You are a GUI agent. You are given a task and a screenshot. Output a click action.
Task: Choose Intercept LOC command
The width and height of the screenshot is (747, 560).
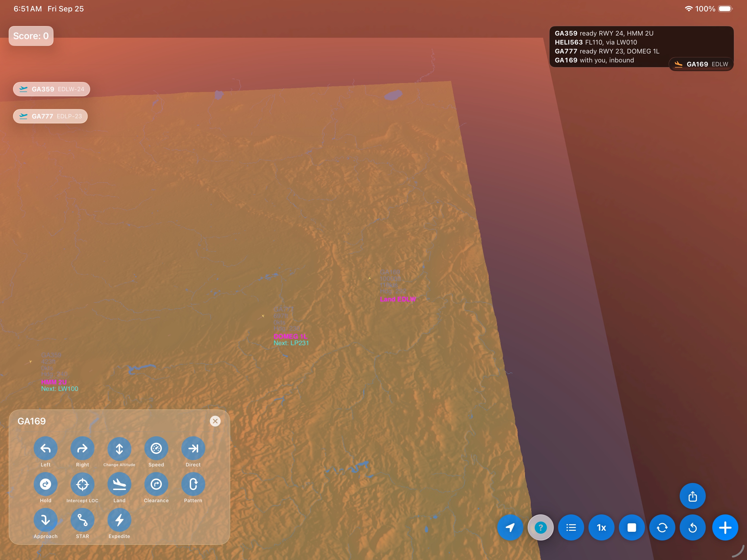tap(83, 484)
